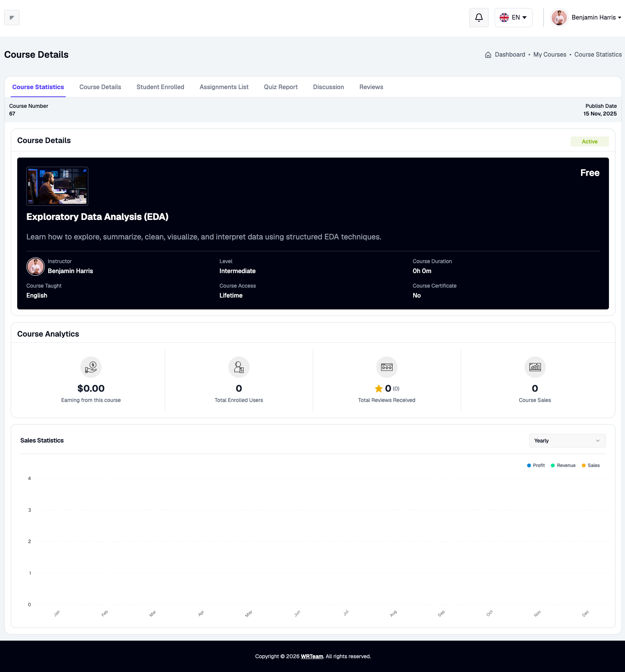Open the WRTeam footer link
The image size is (625, 672).
(x=312, y=657)
